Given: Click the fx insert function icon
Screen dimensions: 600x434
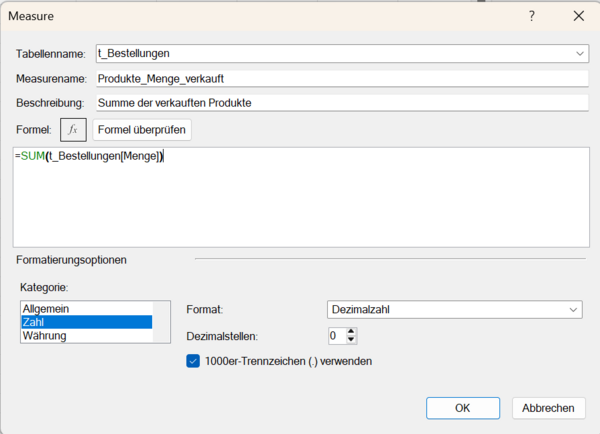Looking at the screenshot, I should point(73,130).
